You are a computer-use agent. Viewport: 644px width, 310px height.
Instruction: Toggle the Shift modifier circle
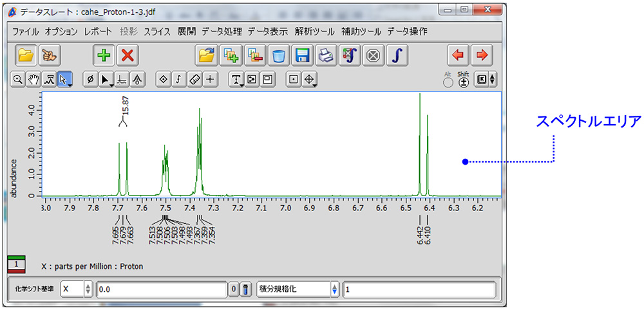463,82
